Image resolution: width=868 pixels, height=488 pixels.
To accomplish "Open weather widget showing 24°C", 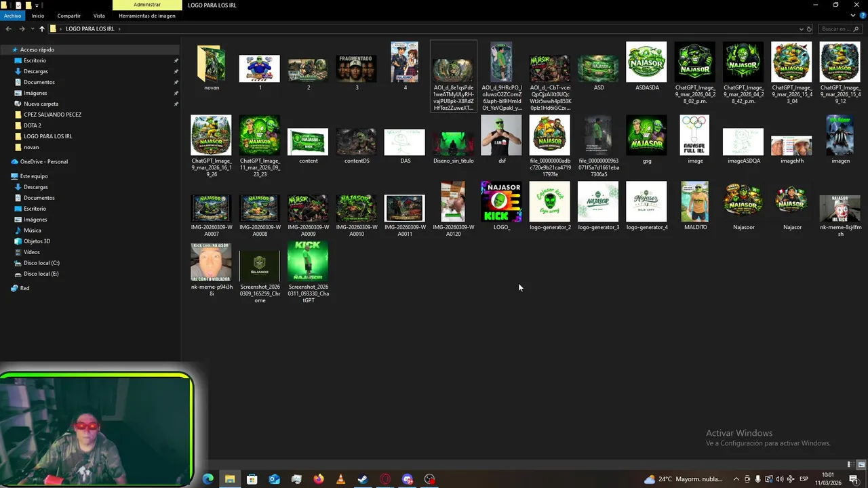I will 684,479.
